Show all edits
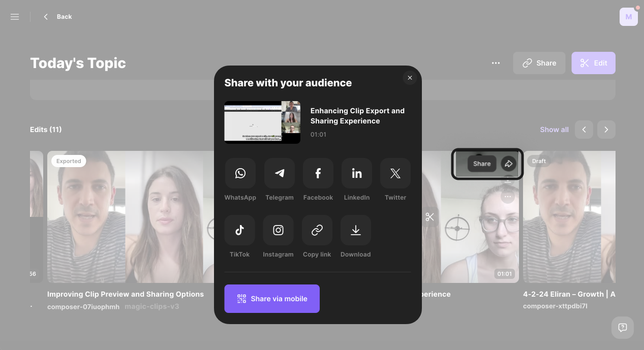Screen dimensions: 644x350 click(554, 130)
